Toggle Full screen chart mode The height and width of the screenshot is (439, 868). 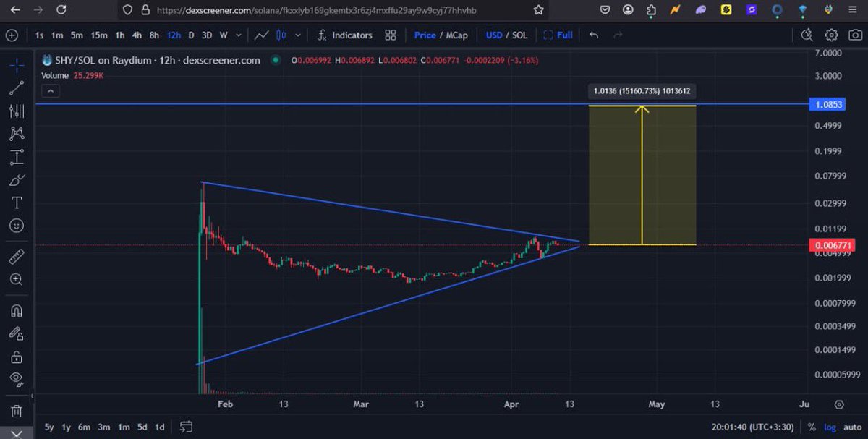click(558, 35)
